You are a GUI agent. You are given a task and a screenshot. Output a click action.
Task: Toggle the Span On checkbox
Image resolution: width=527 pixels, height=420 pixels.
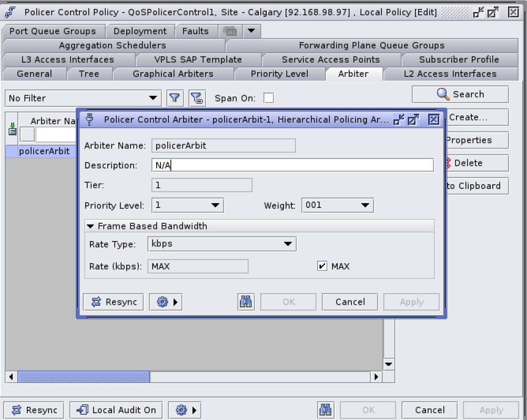pos(268,98)
